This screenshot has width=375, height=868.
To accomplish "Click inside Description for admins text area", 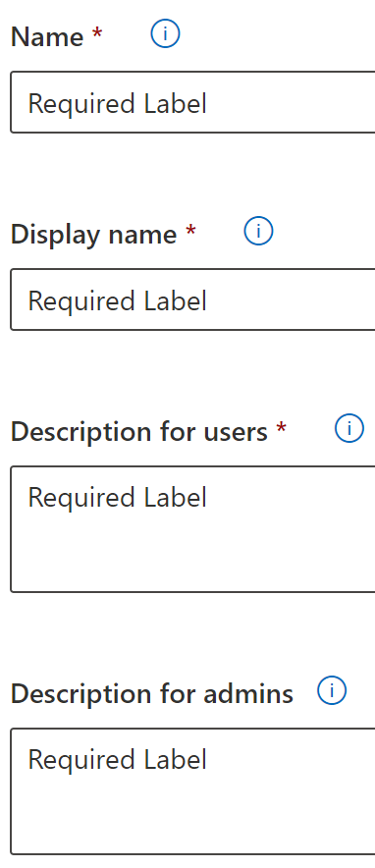I will point(192,791).
